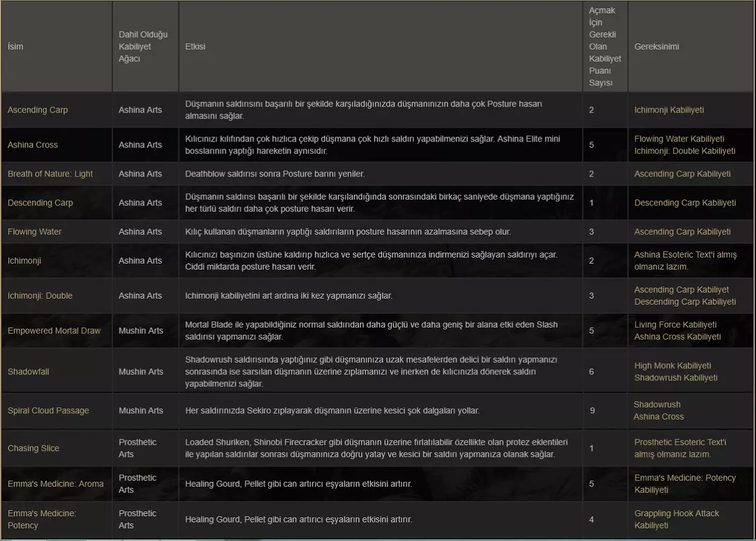The image size is (756, 541).
Task: Open the Breath of Nature: Light link
Action: 50,174
